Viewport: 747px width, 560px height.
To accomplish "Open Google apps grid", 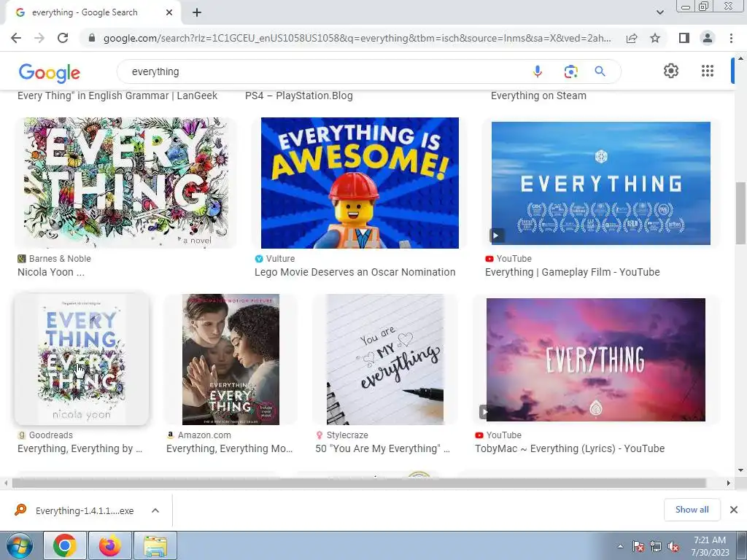I will pyautogui.click(x=708, y=71).
